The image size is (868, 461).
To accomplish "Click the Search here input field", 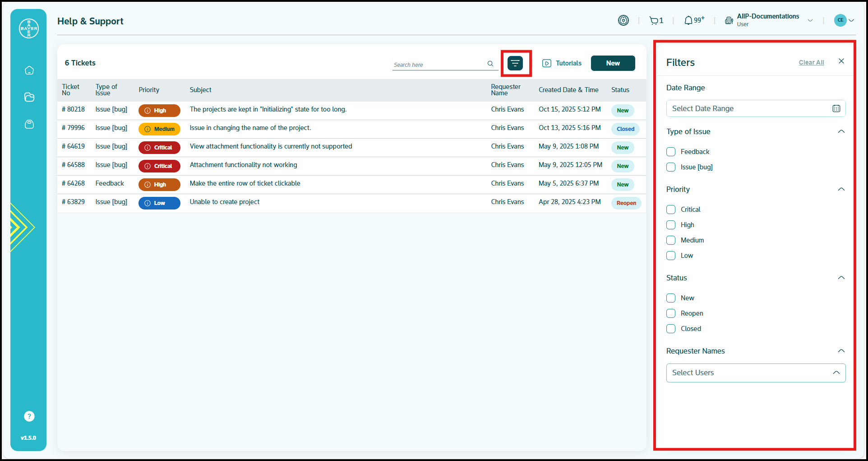I will click(439, 65).
